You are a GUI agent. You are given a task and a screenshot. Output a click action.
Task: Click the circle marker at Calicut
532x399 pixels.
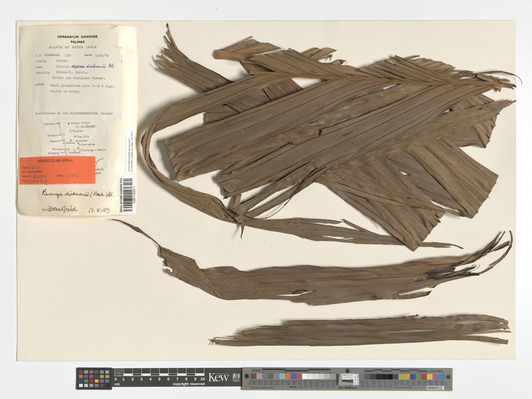point(59,123)
